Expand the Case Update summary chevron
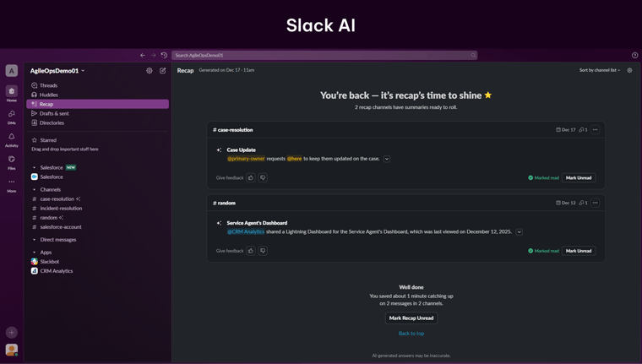The image size is (642, 364). coord(387,159)
